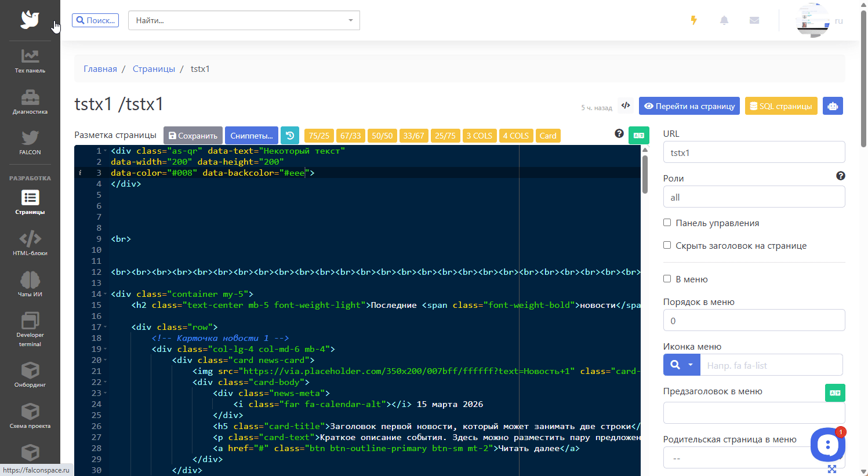Click the history restore icon button

tap(290, 136)
